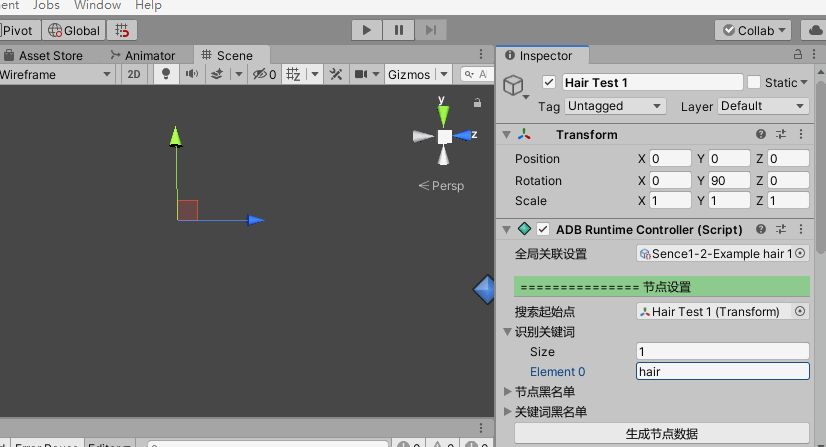Toggle scene lighting with the lightbulb icon

166,74
